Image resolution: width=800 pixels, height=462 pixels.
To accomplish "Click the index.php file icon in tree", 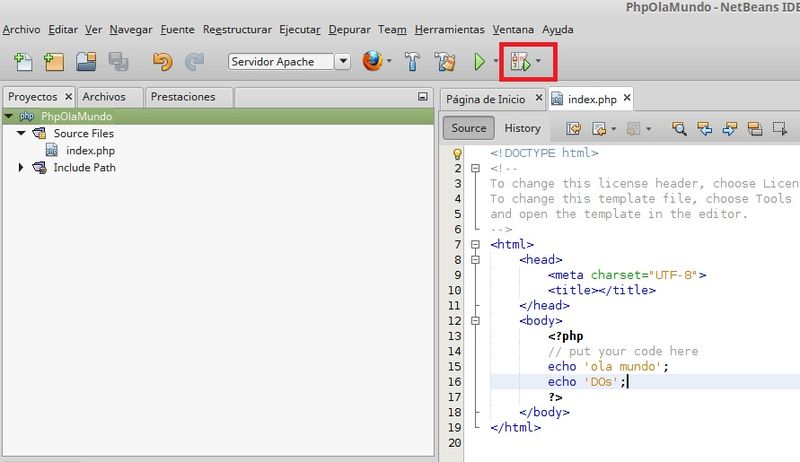I will click(52, 150).
